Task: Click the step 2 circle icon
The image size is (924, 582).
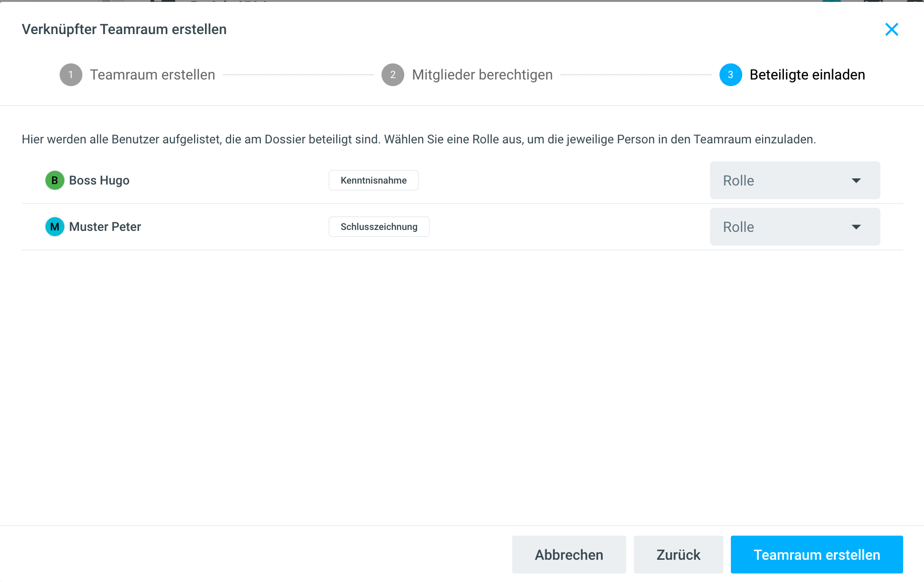Action: click(x=393, y=75)
